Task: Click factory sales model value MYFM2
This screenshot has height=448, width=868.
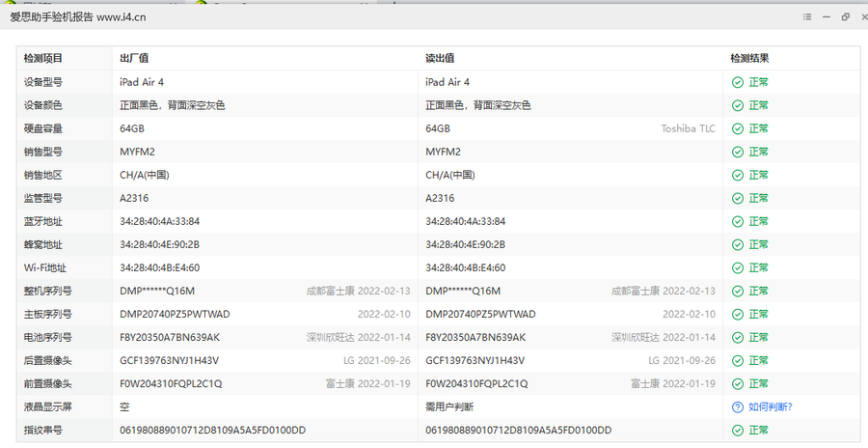Action: pyautogui.click(x=137, y=152)
